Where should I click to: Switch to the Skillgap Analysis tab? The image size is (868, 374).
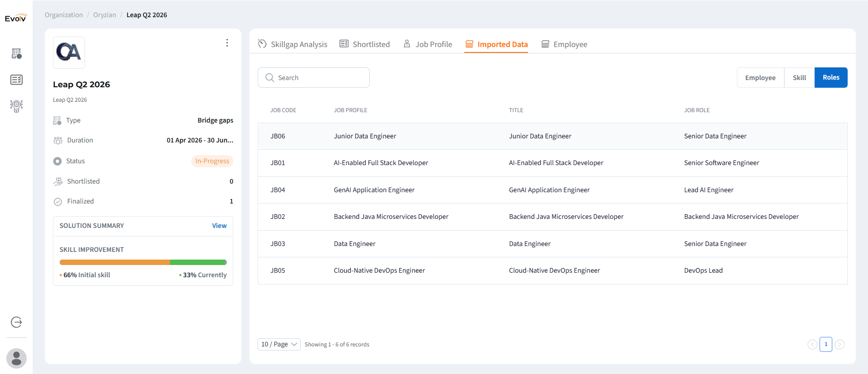click(x=292, y=44)
